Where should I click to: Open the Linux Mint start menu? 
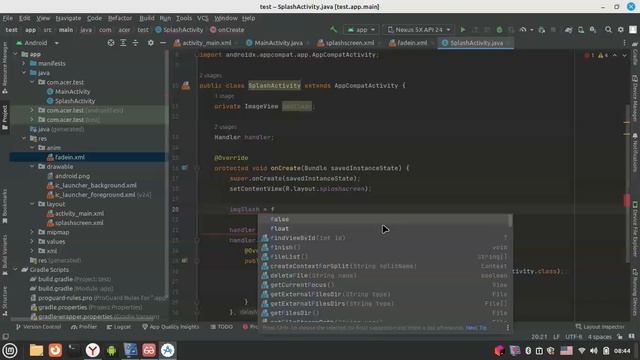10,350
